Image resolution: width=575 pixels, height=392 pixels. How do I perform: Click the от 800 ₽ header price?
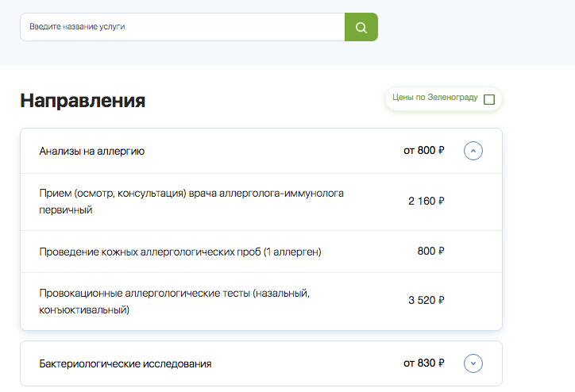coord(424,151)
